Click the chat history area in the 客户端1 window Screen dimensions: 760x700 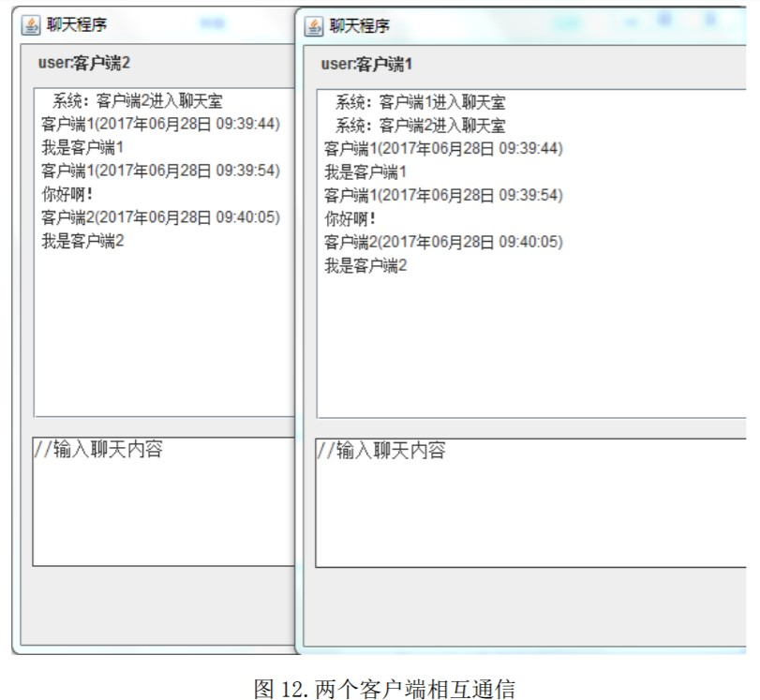click(x=531, y=254)
